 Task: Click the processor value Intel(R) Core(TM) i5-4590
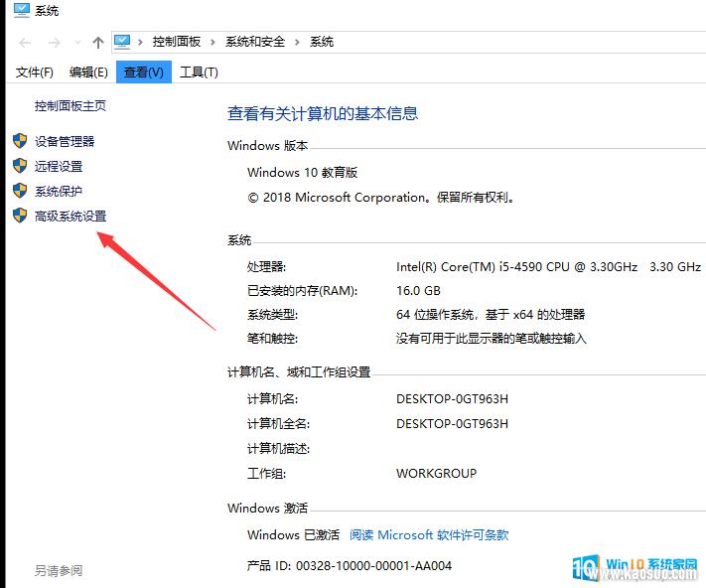tap(548, 267)
